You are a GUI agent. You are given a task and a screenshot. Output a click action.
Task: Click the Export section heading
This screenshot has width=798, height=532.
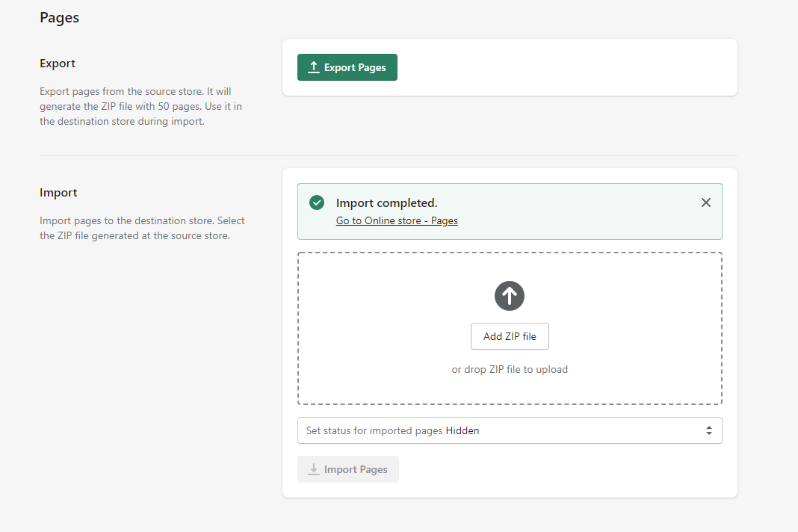[x=58, y=64]
